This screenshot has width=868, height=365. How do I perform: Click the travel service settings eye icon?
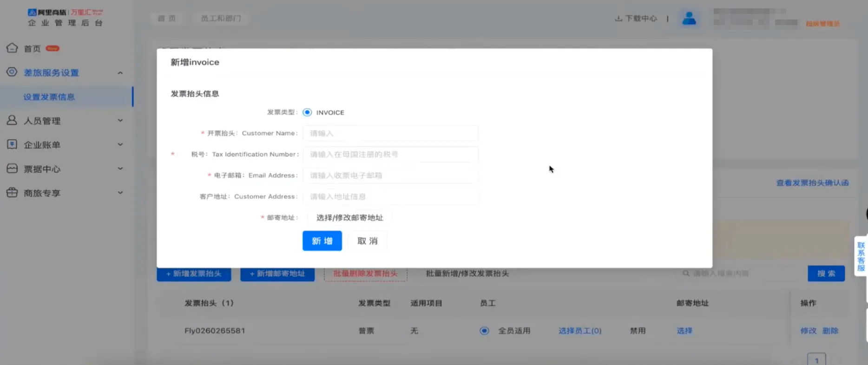coord(12,72)
